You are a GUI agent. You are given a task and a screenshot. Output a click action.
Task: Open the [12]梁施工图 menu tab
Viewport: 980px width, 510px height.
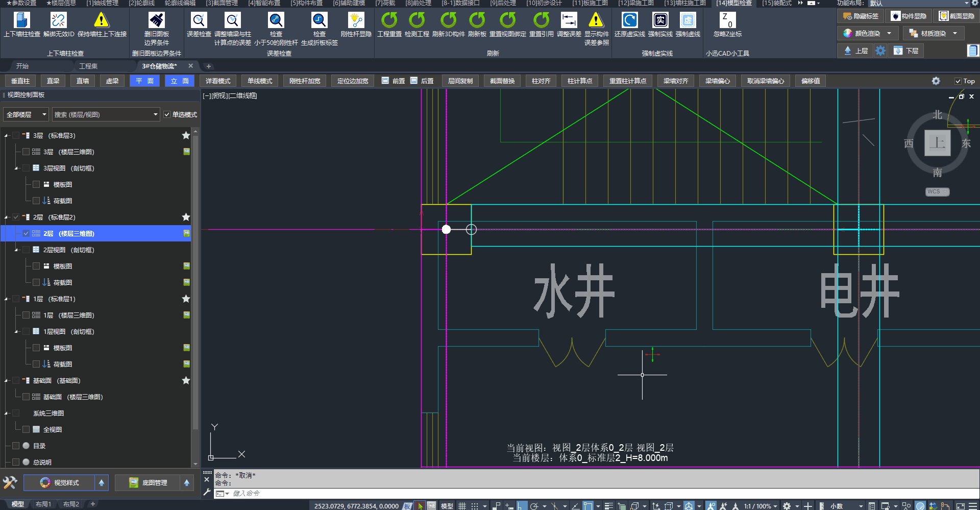click(x=635, y=3)
